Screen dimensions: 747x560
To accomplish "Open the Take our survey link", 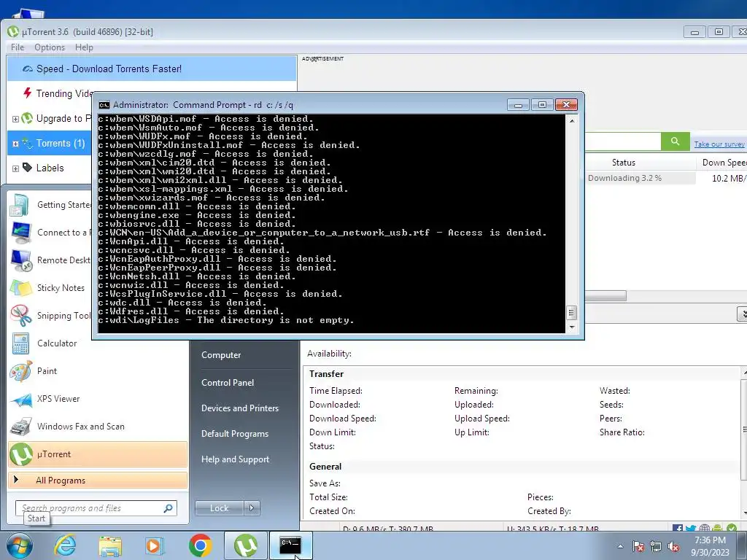I will click(719, 144).
